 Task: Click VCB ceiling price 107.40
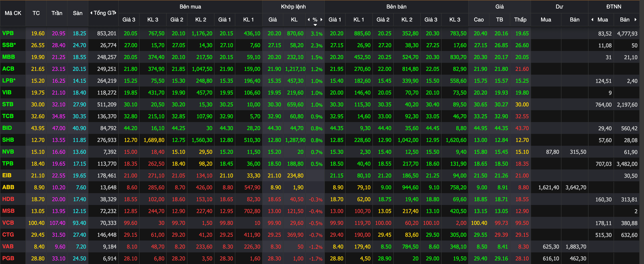click(57, 223)
